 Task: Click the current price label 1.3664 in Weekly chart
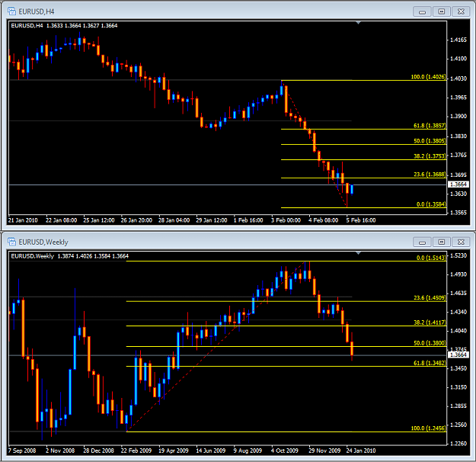click(x=458, y=355)
